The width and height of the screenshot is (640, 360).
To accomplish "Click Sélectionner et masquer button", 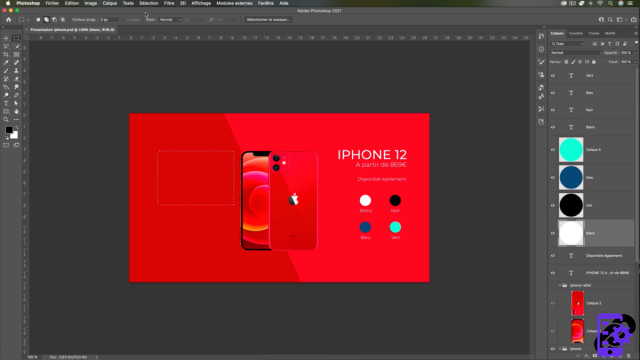I will 268,20.
